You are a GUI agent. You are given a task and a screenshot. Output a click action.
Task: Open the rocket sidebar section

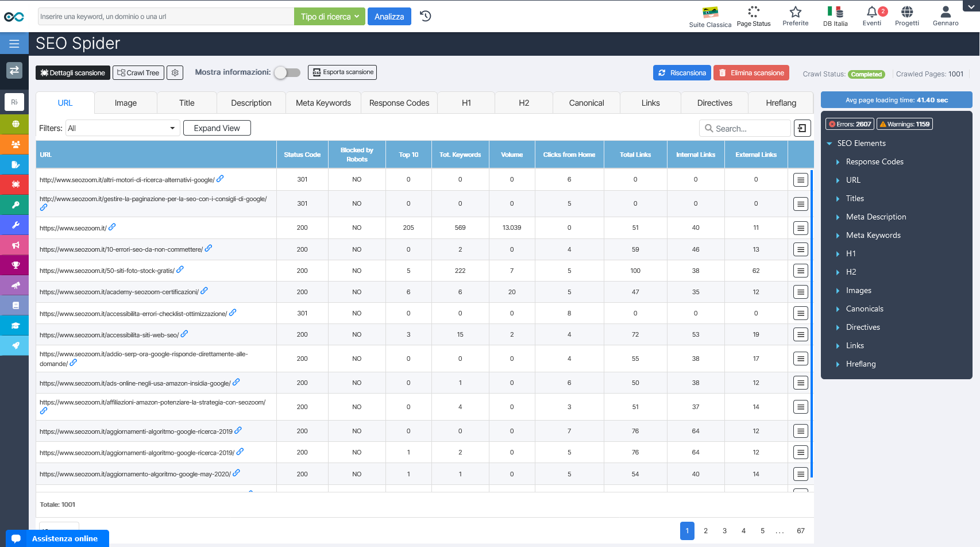click(x=14, y=345)
